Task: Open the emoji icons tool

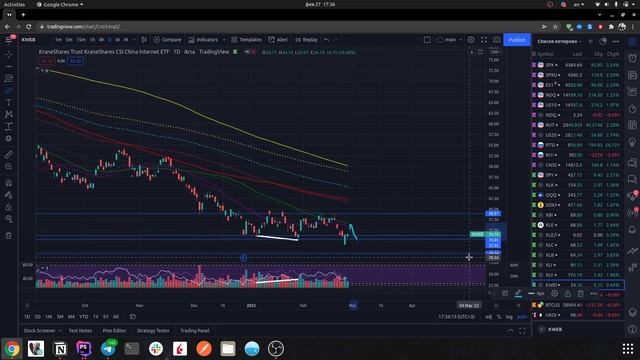Action: [9, 138]
